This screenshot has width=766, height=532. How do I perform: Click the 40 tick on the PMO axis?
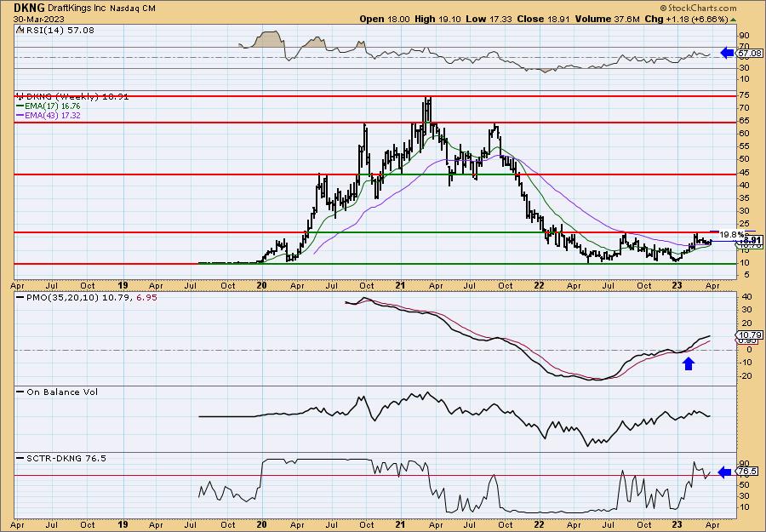pyautogui.click(x=746, y=296)
